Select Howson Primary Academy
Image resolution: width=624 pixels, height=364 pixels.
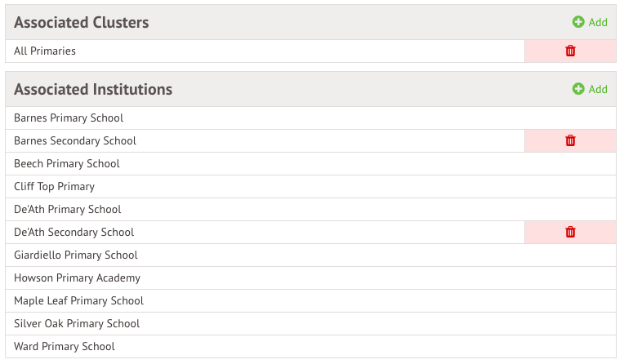(x=78, y=278)
